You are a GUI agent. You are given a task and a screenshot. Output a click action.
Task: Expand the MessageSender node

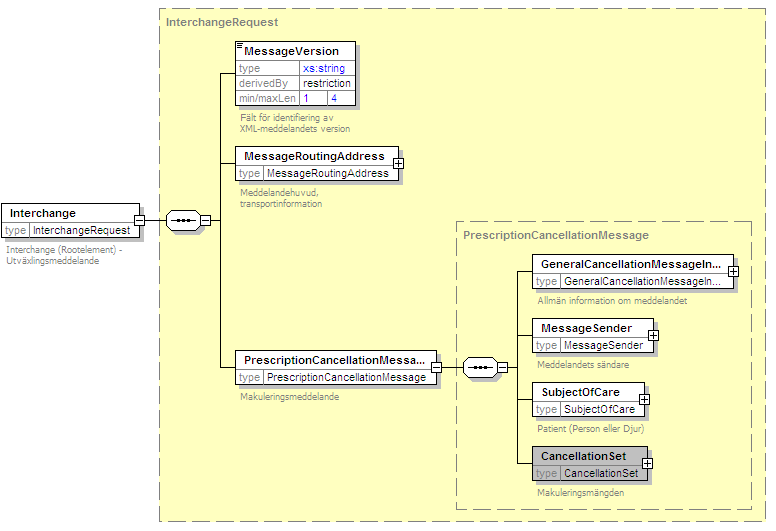coord(653,336)
